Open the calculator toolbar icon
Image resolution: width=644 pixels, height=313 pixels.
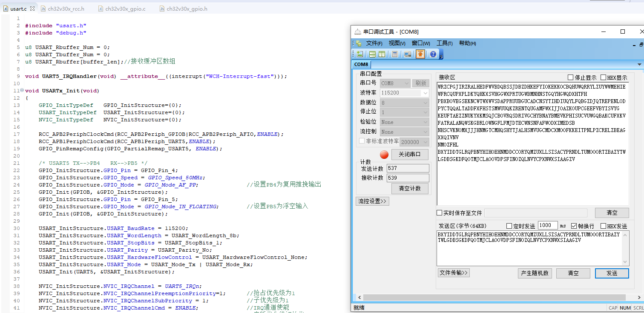[x=395, y=54]
